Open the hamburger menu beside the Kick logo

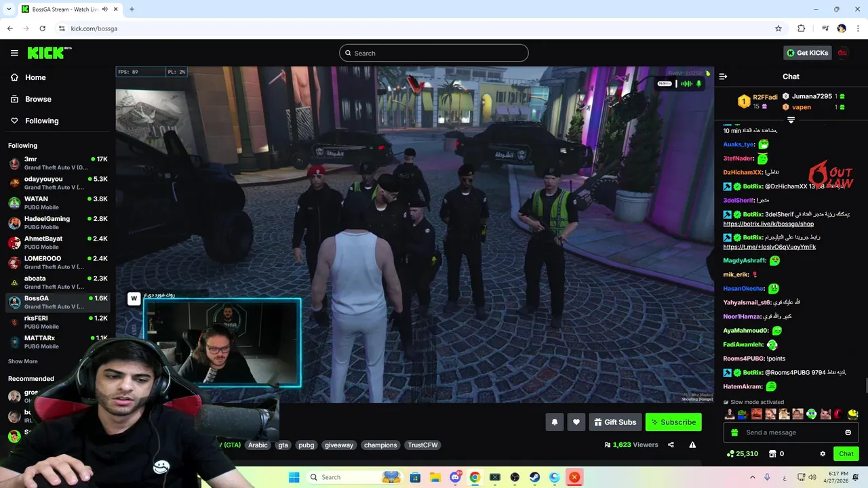pos(14,53)
